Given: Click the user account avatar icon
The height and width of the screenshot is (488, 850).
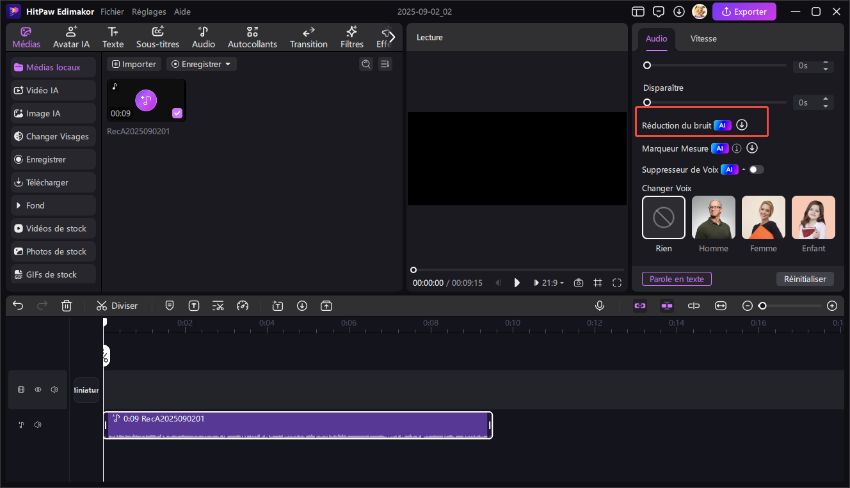Looking at the screenshot, I should [x=699, y=11].
